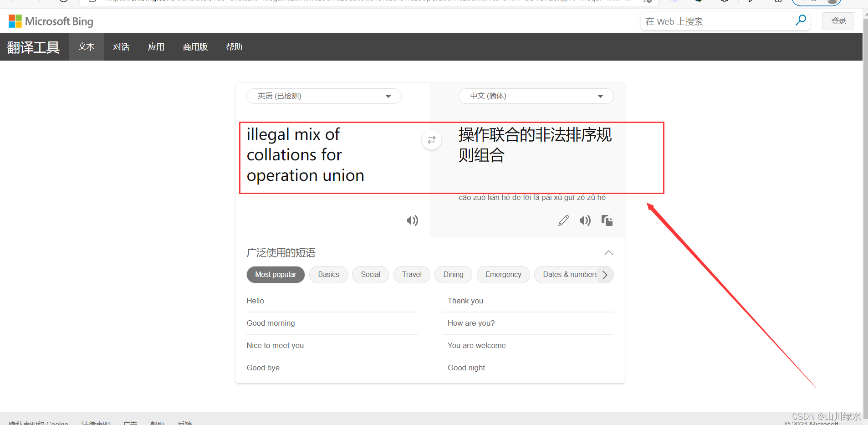Screen dimensions: 868x425
Task: Click the web search magnifier icon
Action: [800, 20]
